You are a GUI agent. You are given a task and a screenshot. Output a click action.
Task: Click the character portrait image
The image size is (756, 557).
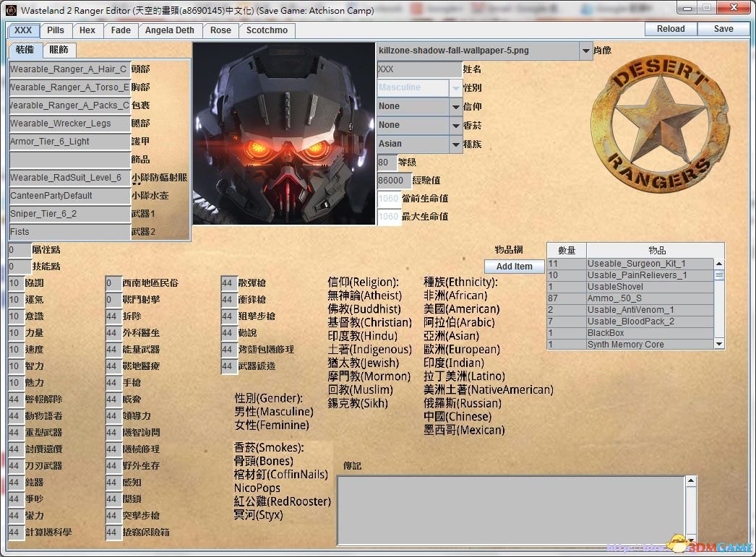pos(284,134)
